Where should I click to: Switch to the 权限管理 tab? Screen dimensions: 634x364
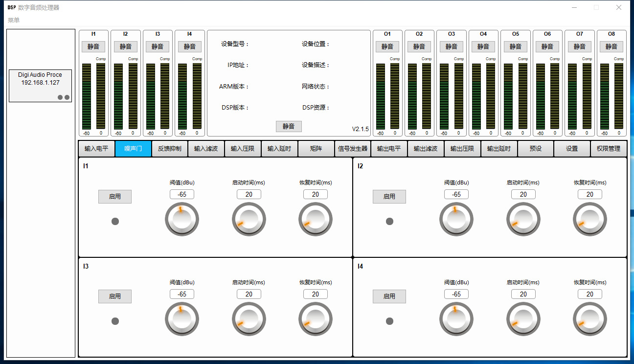coord(609,149)
